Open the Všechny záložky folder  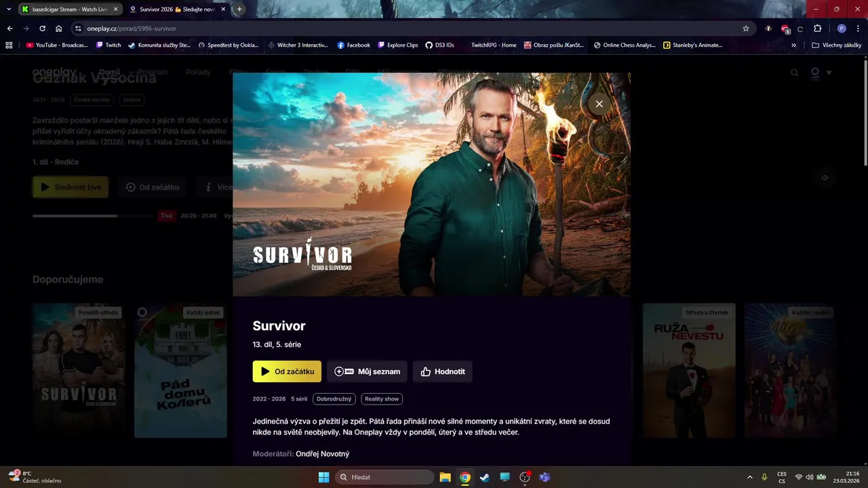tap(837, 45)
